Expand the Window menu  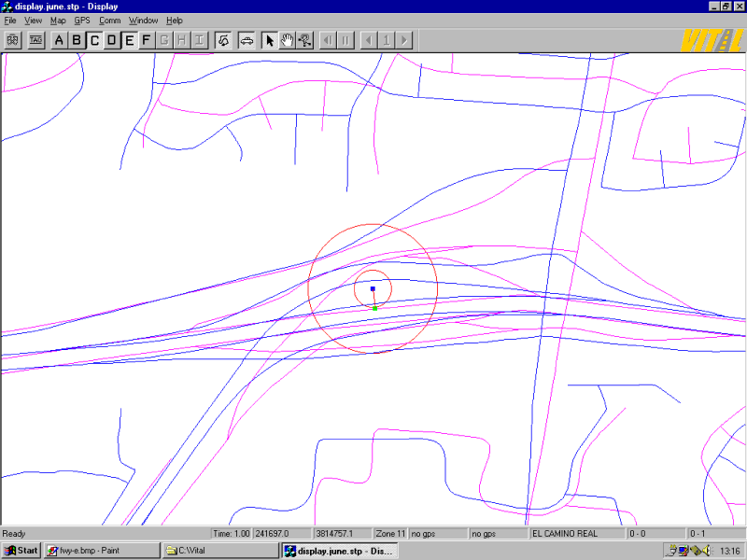(143, 21)
